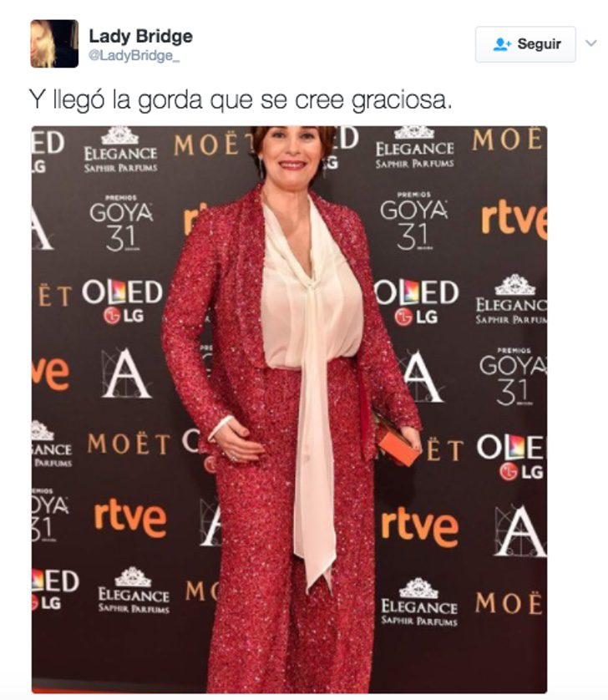This screenshot has height=700, width=608.
Task: Expand the tweet options chevron dropdown
Action: (591, 43)
